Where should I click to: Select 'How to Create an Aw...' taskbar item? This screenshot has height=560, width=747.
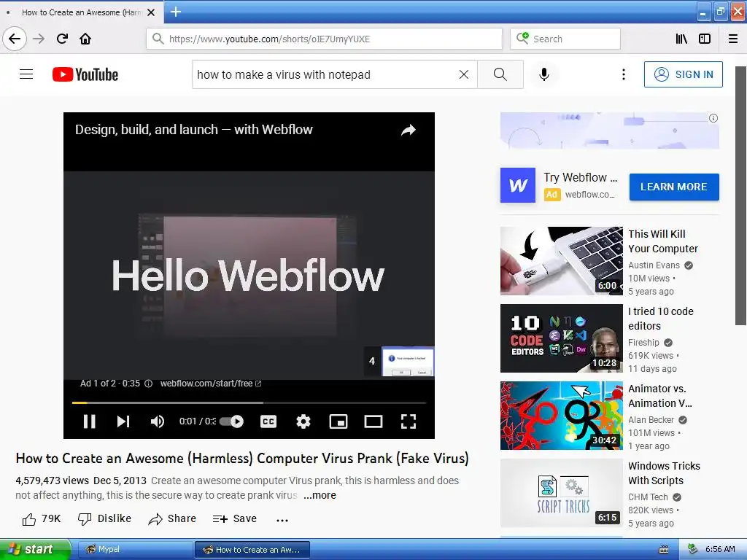tap(252, 550)
